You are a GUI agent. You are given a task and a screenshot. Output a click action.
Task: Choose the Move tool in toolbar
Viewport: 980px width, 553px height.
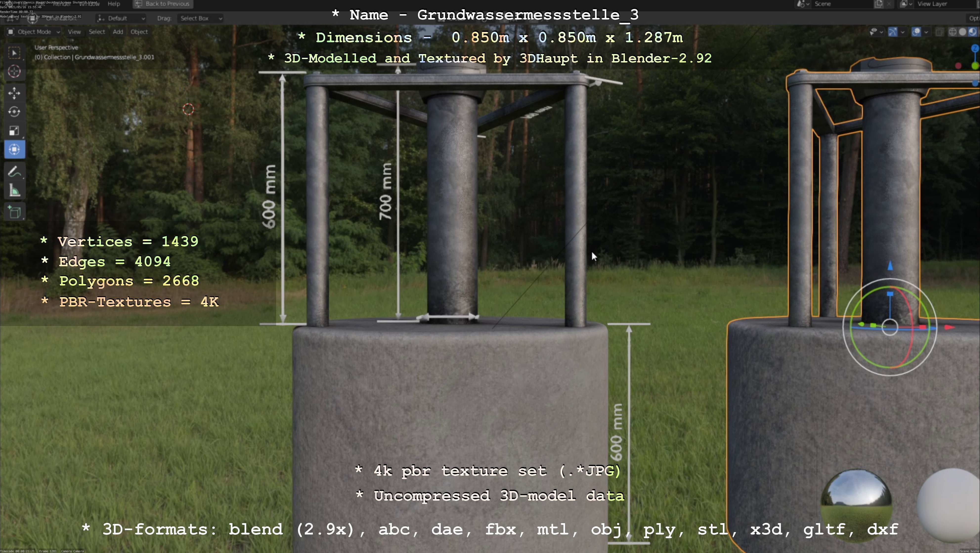14,93
